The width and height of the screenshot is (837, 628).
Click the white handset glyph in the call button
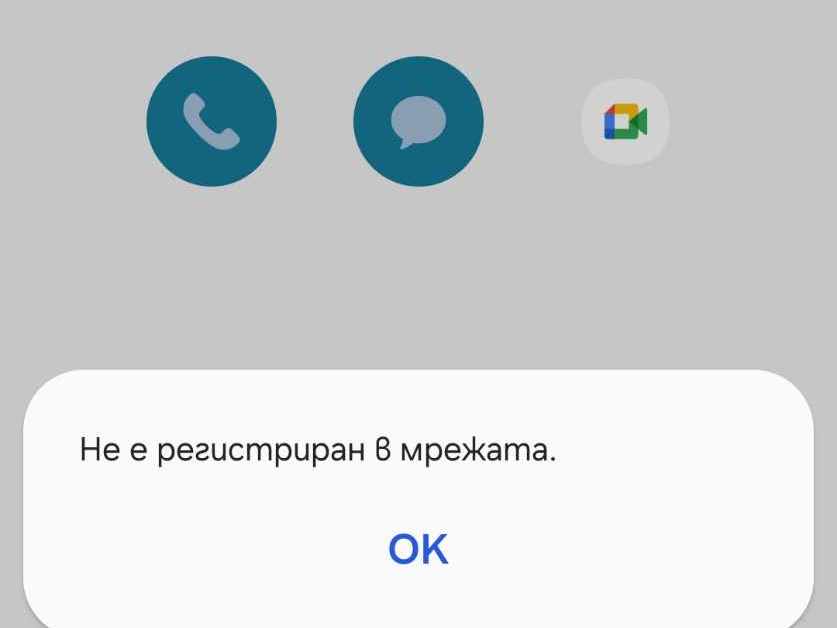[211, 121]
